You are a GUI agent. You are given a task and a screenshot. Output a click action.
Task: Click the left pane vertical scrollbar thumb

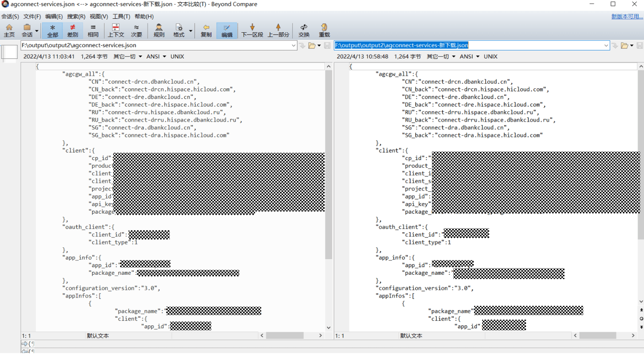pos(329,165)
